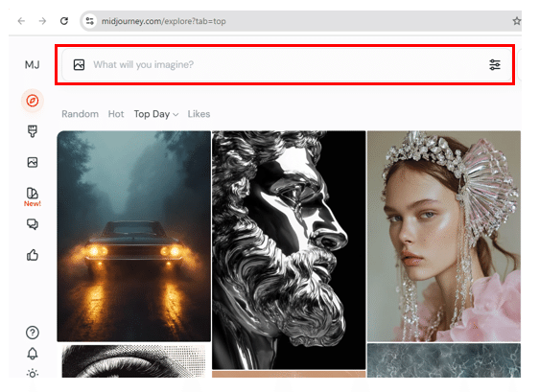The image size is (539, 392).
Task: Open the sidebar icon labeled New!
Action: (33, 196)
